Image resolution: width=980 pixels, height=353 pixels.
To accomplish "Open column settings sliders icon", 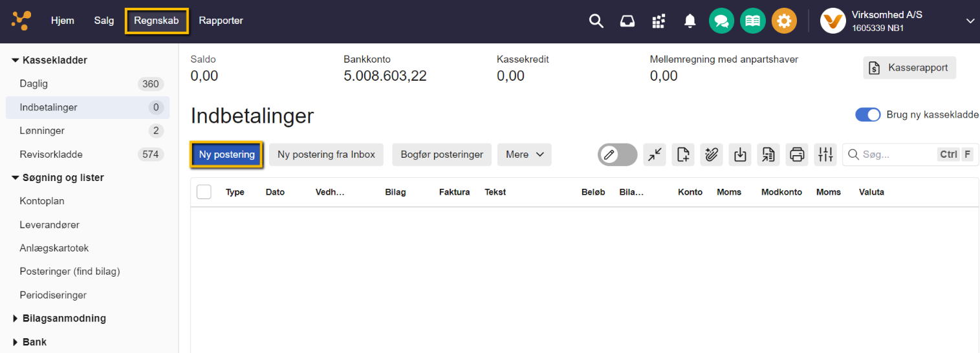I will 825,155.
